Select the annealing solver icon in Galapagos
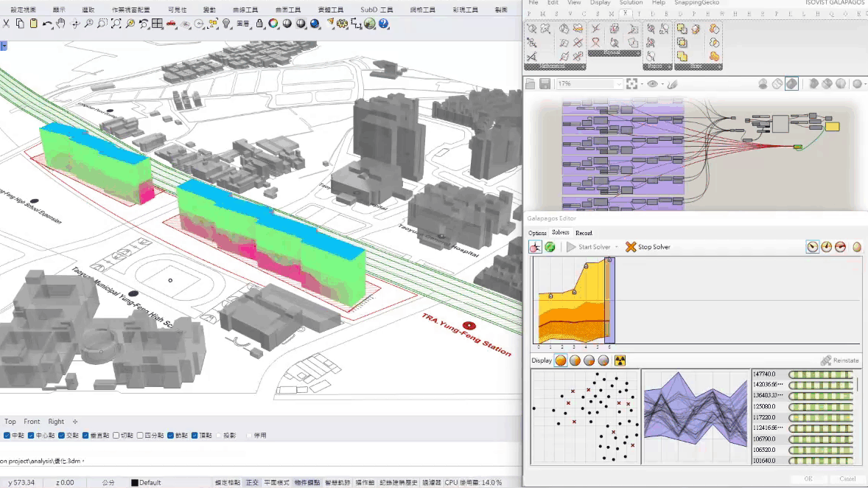This screenshot has width=868, height=488. pyautogui.click(x=550, y=247)
